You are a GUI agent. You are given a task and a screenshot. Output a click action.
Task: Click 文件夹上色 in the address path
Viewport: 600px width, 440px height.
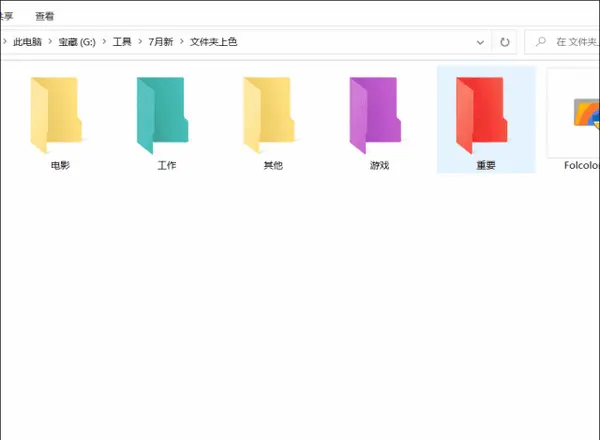click(x=213, y=42)
